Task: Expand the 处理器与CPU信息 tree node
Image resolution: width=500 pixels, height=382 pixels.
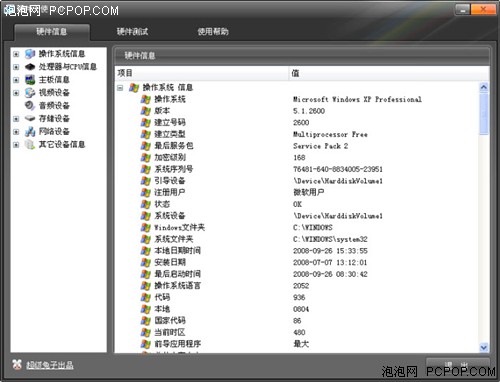Action: (16, 67)
